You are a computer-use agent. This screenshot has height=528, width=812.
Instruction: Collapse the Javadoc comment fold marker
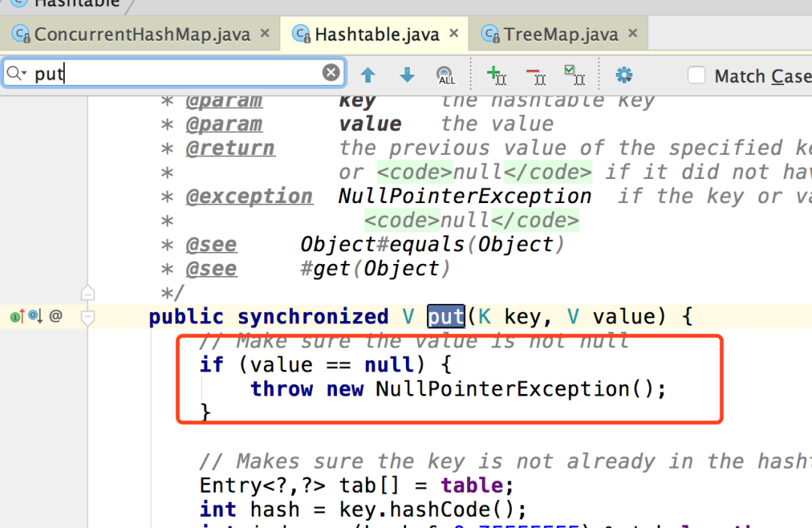click(x=88, y=293)
